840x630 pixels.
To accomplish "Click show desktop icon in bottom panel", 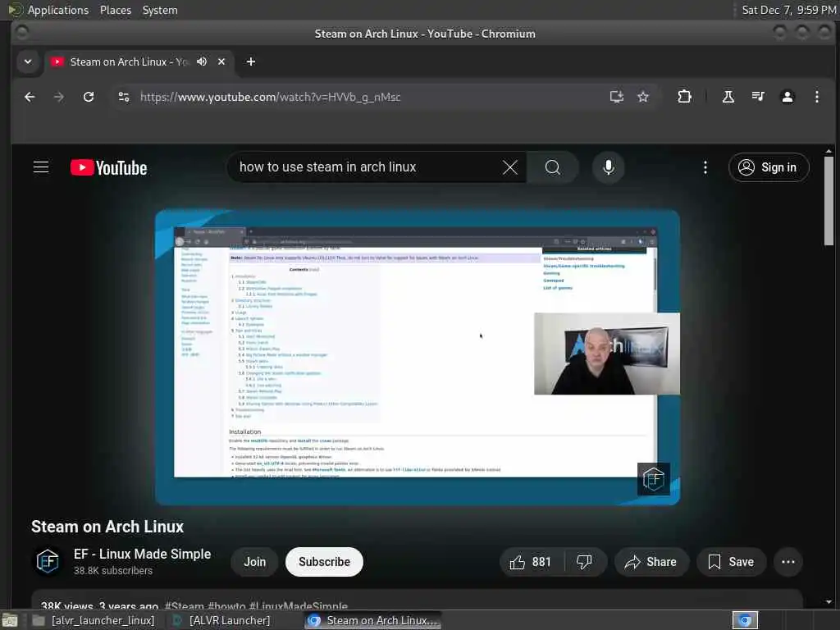I will [x=10, y=621].
